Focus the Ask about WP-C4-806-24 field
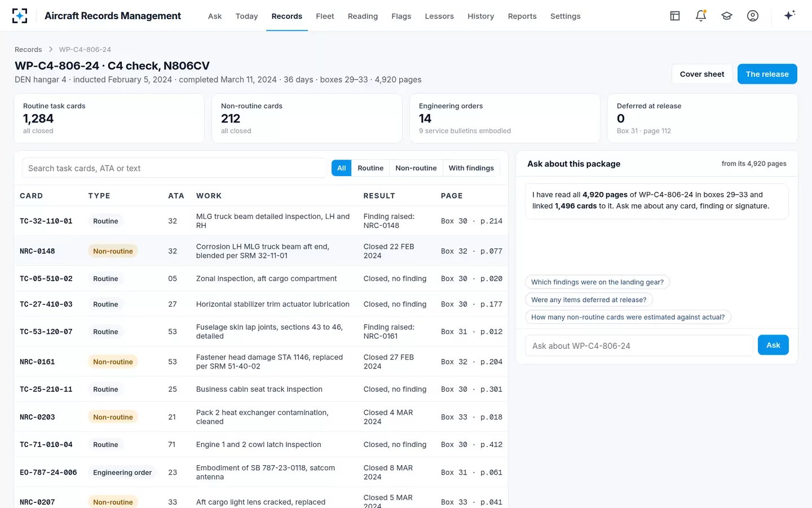The image size is (812, 508). click(639, 345)
